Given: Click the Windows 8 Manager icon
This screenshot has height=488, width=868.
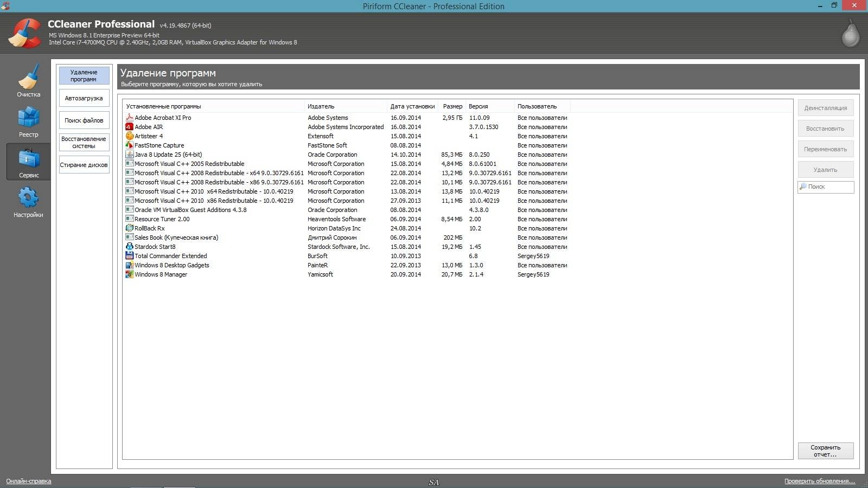Looking at the screenshot, I should click(x=130, y=274).
